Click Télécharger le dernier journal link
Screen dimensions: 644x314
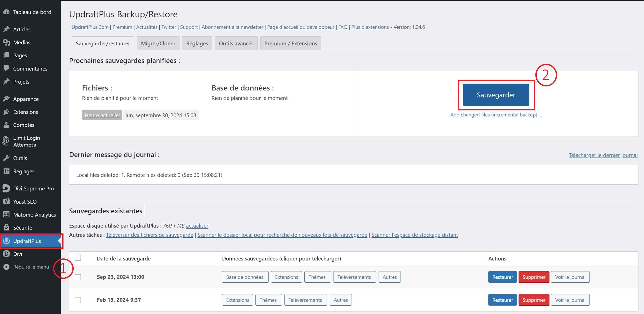tap(603, 155)
